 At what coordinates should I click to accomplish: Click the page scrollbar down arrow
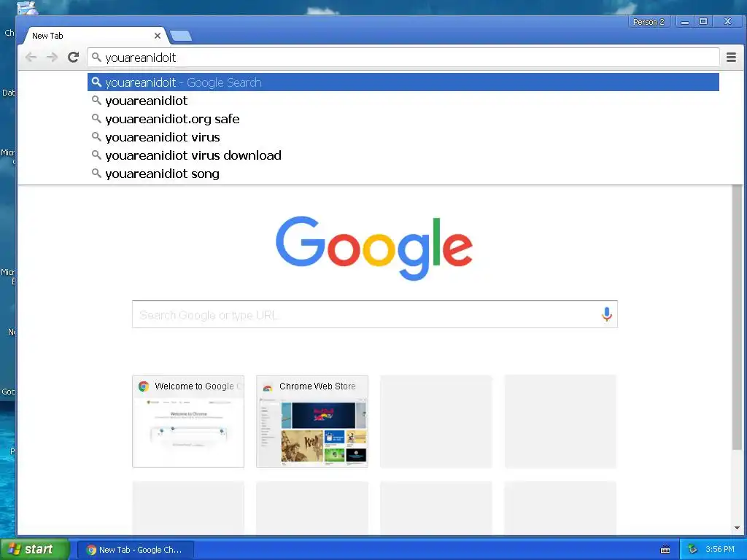pyautogui.click(x=737, y=528)
